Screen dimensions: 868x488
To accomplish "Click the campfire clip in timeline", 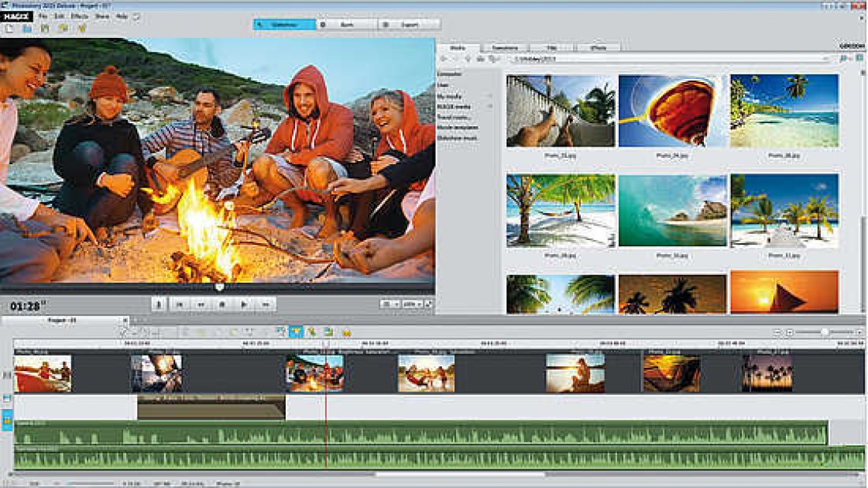I will click(314, 373).
